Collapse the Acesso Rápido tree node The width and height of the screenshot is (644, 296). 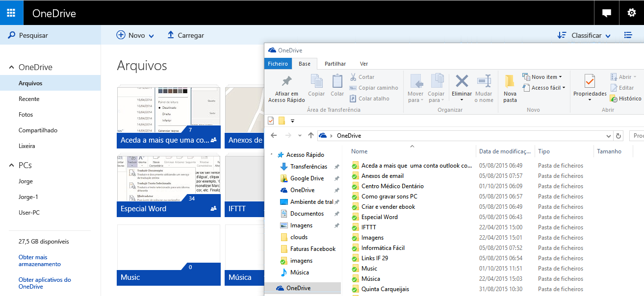[x=272, y=154]
